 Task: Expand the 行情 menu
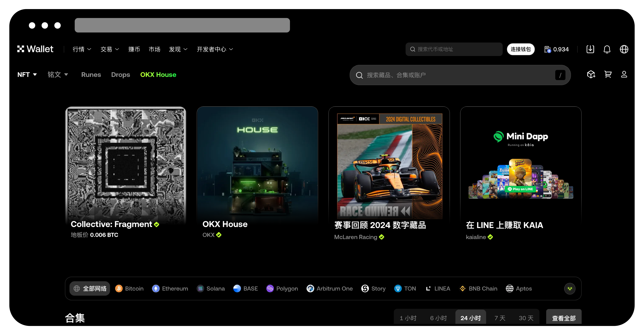click(x=82, y=49)
